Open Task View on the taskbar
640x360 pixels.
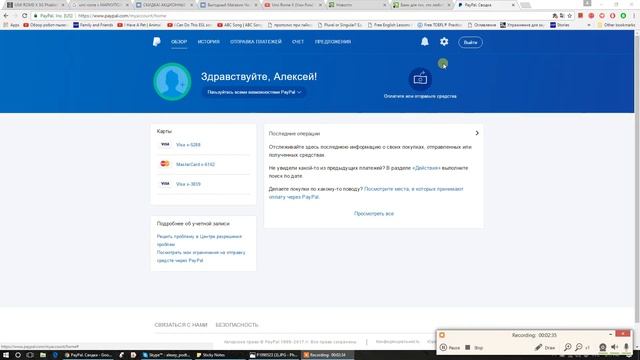[30, 355]
